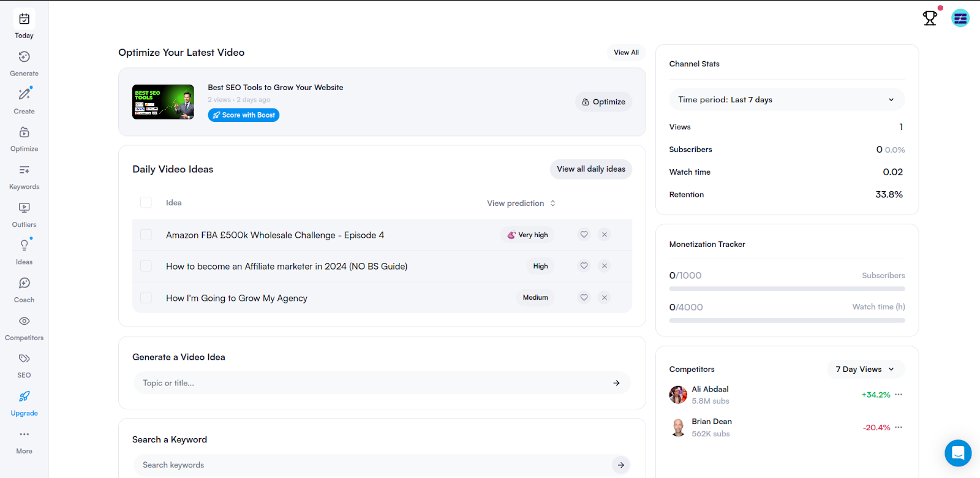Open Ali Abdaal's more options menu

[x=899, y=395]
